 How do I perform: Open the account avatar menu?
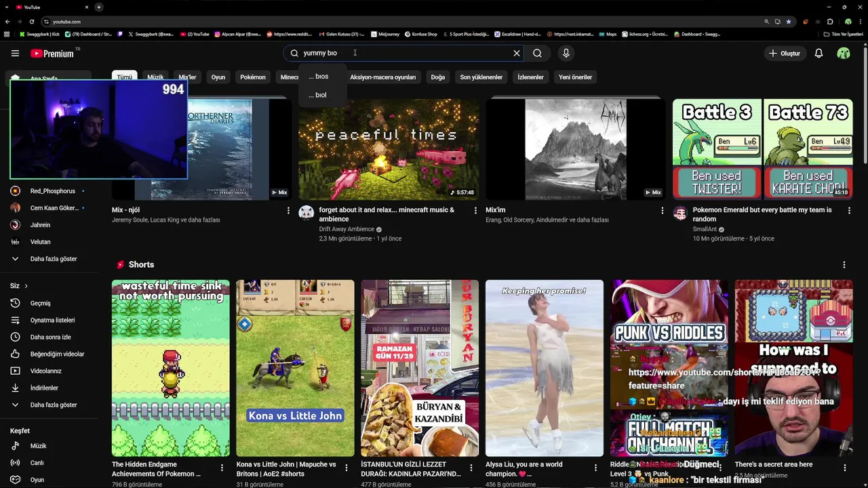(844, 53)
